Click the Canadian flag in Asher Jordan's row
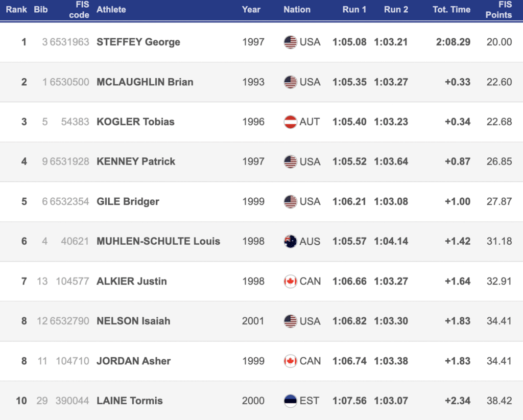The image size is (523, 420). pyautogui.click(x=290, y=361)
